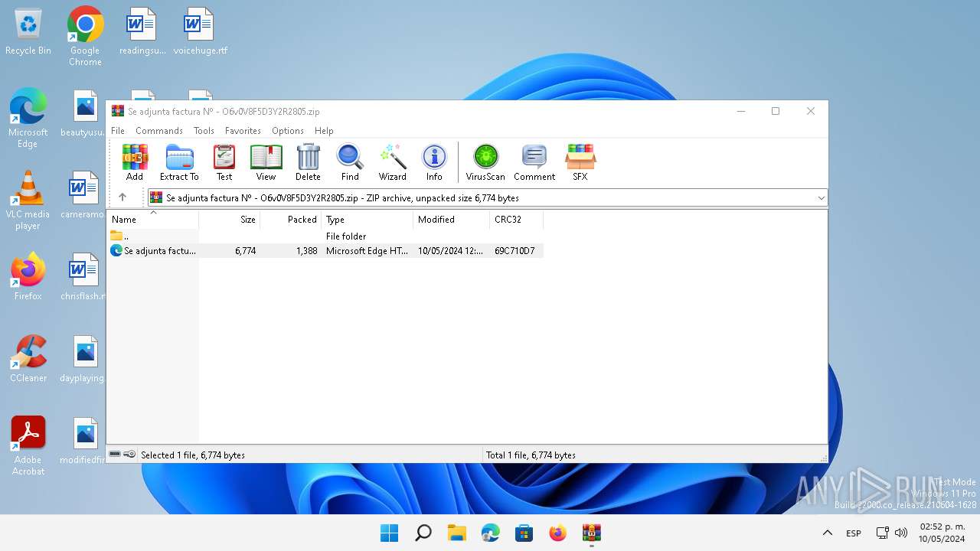Go up one folder level arrow
Viewport: 980px width, 551px height.
point(122,197)
